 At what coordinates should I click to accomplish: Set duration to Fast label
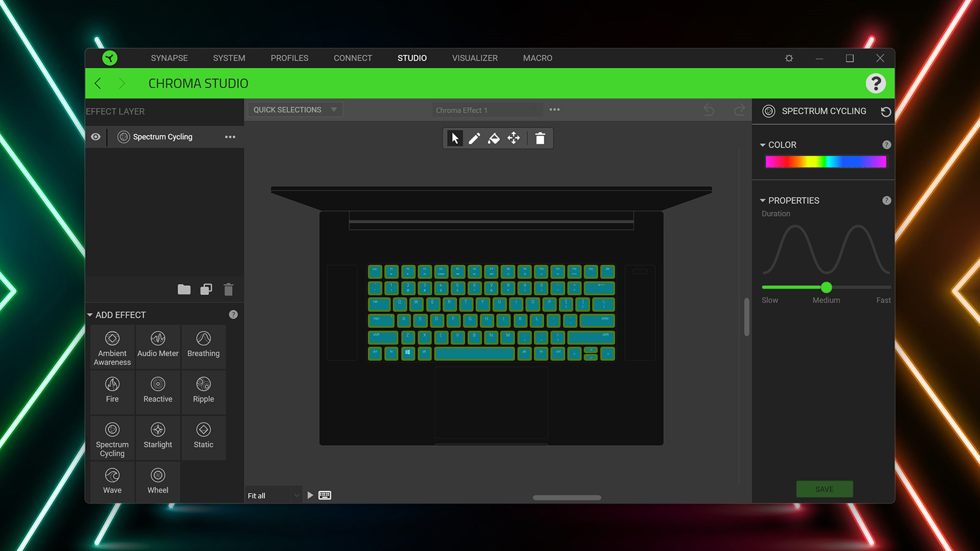pyautogui.click(x=883, y=301)
